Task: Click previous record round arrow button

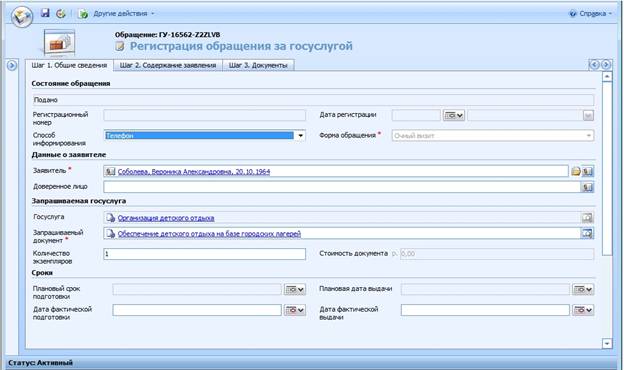Action: click(594, 64)
